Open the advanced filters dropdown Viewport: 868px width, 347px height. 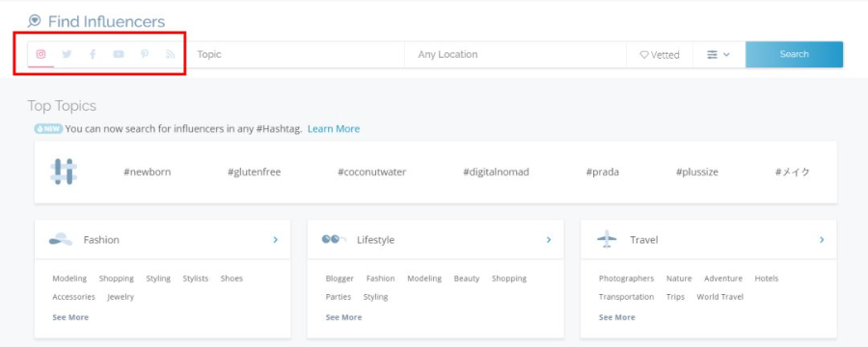[719, 55]
